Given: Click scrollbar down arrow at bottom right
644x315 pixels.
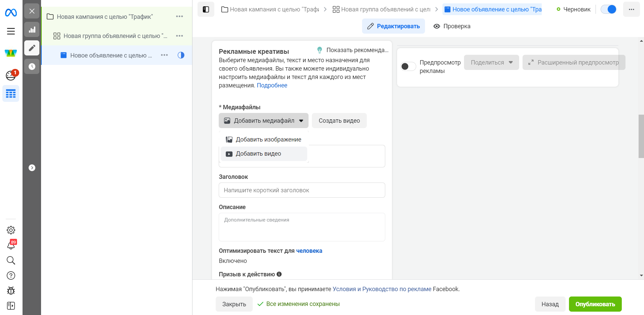Looking at the screenshot, I should [x=641, y=275].
